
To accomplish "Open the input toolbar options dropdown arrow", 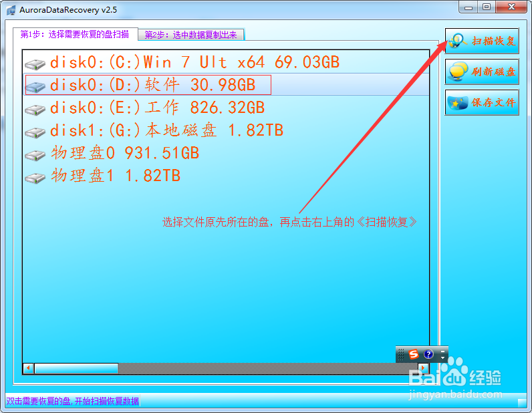I will 442,358.
